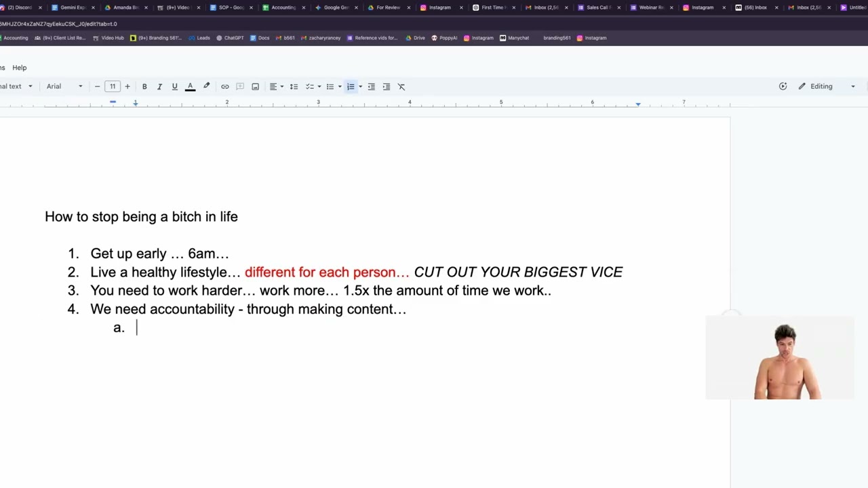Screen dimensions: 868x488
Task: Click the clear formatting icon
Action: [x=401, y=86]
